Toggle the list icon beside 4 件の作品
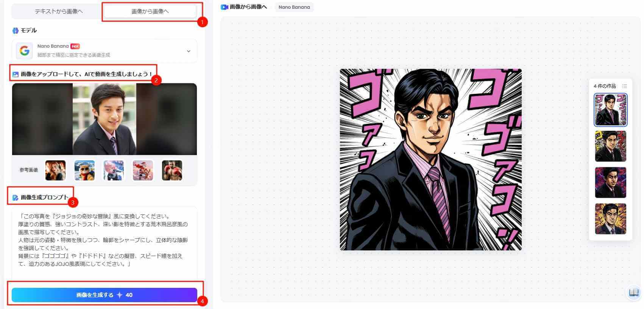Image resolution: width=644 pixels, height=309 pixels. 624,86
